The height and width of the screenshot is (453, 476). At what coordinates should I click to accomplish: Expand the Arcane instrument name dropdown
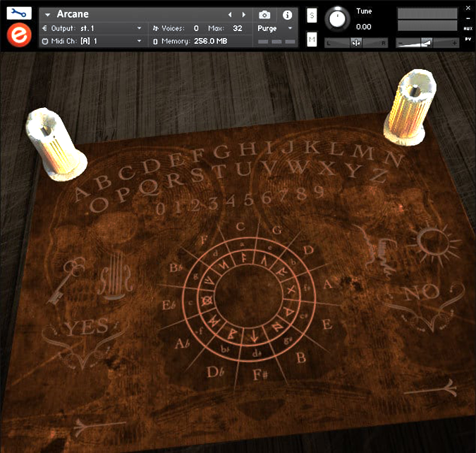(x=47, y=15)
